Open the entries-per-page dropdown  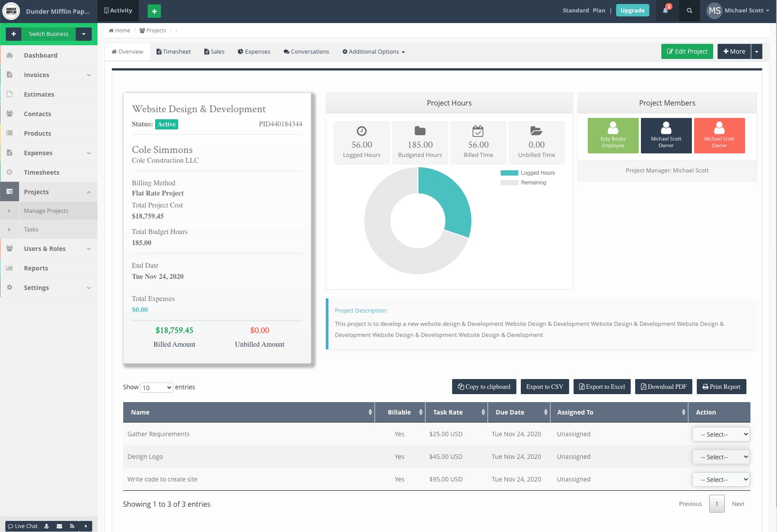[156, 387]
